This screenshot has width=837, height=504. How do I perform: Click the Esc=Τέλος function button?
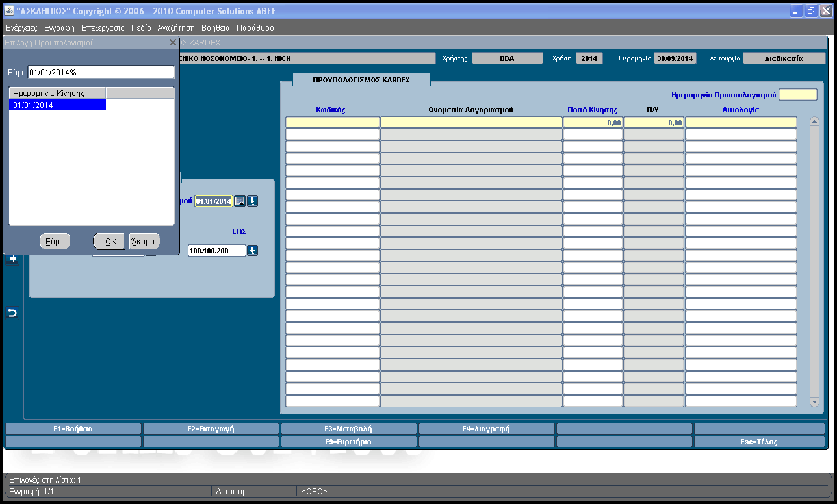point(760,442)
